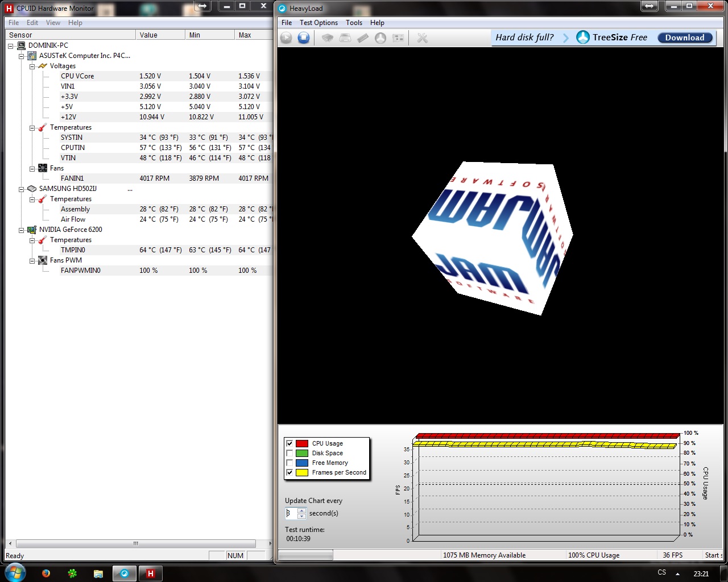Image resolution: width=728 pixels, height=582 pixels.
Task: Collapse the ASUSTeK Fans group
Action: point(32,168)
